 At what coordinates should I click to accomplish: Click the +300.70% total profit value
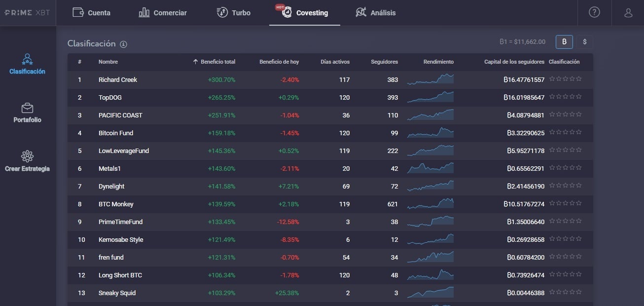221,79
